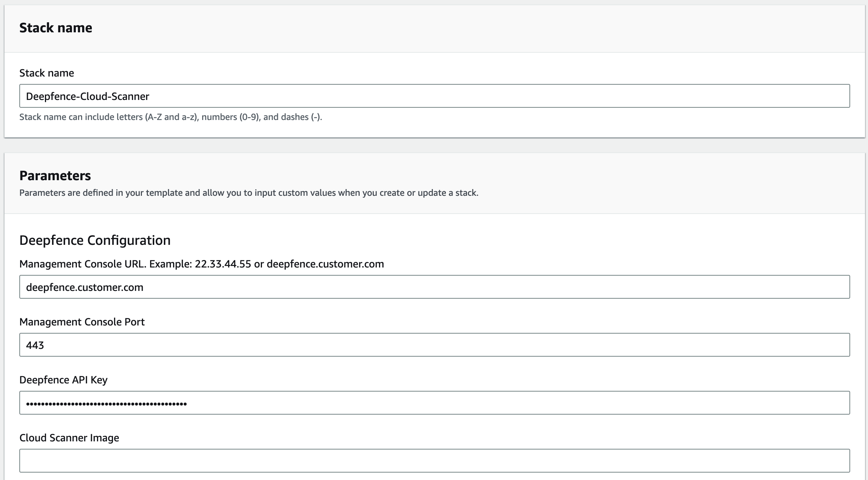Screen dimensions: 868x480
Task: Click the Deepfence-Cloud-Scanner value text
Action: pyautogui.click(x=87, y=96)
